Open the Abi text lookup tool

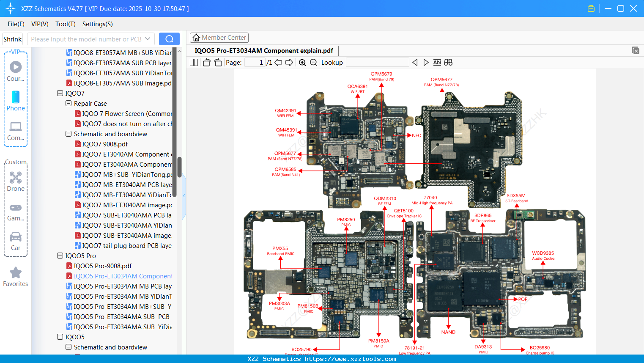[x=437, y=62]
